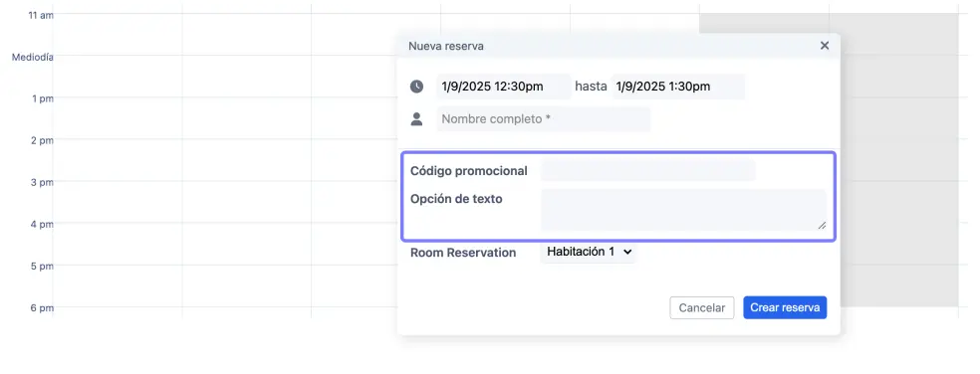Click the person icon beside name field
Viewport: 980px width, 374px height.
click(x=417, y=119)
